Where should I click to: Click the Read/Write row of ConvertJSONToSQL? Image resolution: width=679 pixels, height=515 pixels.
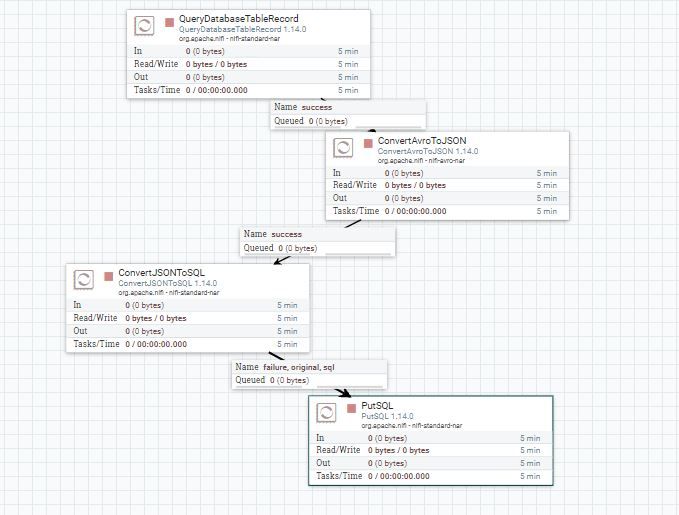[188, 318]
